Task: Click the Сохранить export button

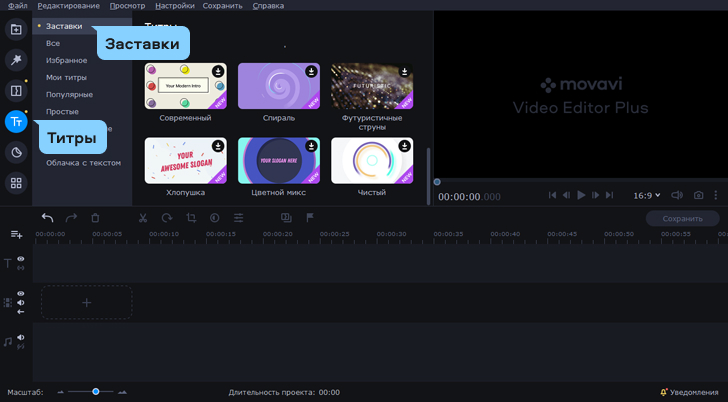Action: click(x=682, y=218)
